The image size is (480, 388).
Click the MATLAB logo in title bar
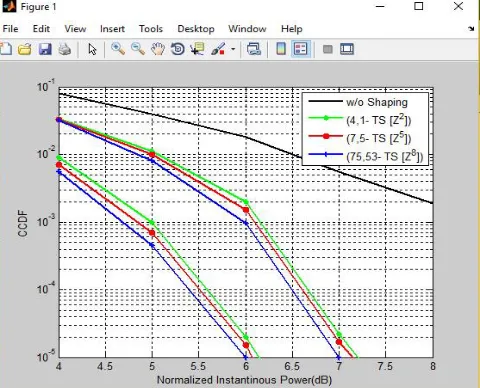[9, 6]
